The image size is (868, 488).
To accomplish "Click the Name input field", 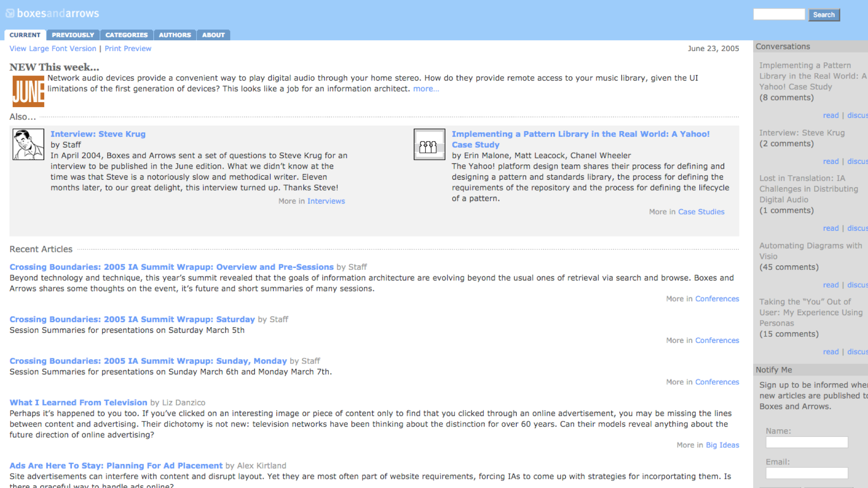I will click(x=806, y=442).
